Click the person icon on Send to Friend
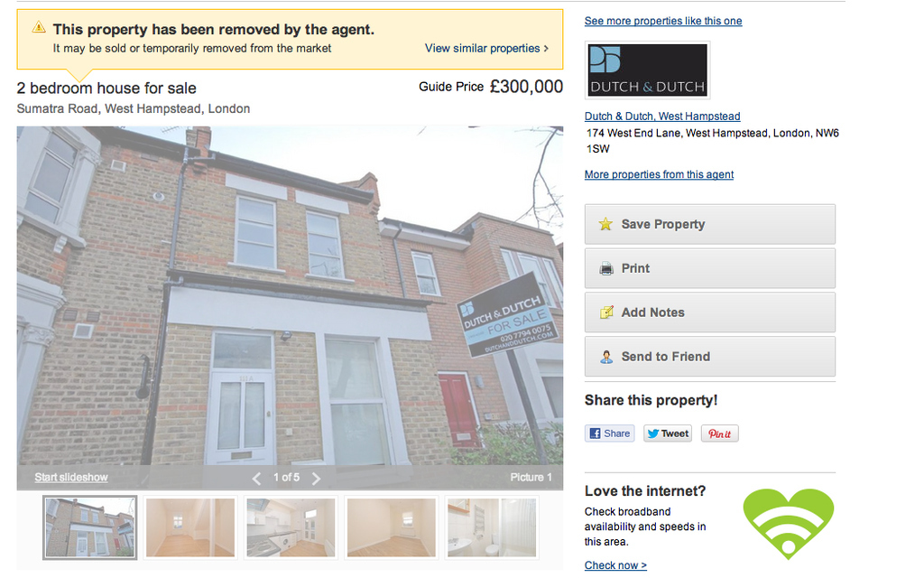The height and width of the screenshot is (578, 924). (605, 357)
